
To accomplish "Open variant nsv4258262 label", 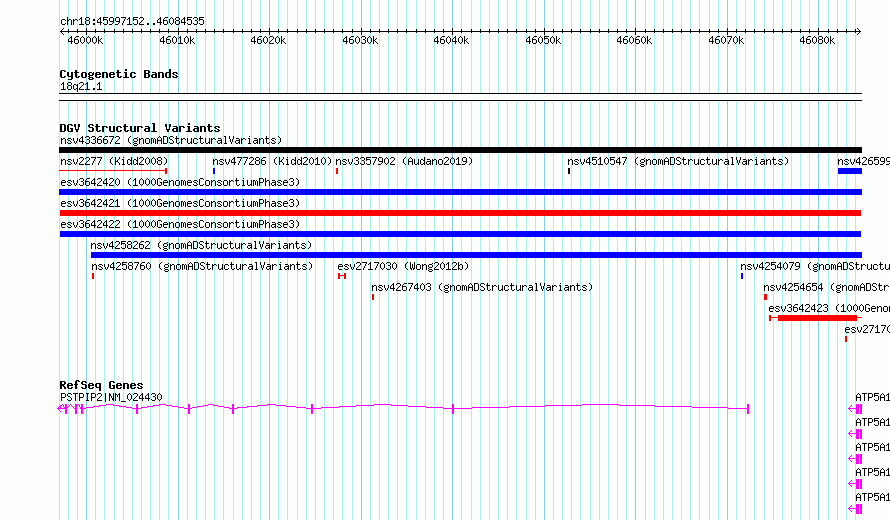I will point(201,245).
